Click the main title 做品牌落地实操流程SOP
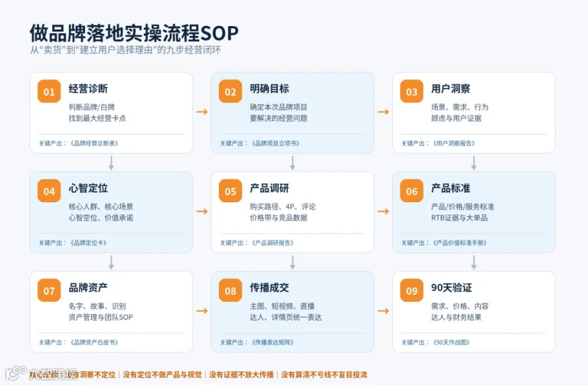 pyautogui.click(x=134, y=33)
